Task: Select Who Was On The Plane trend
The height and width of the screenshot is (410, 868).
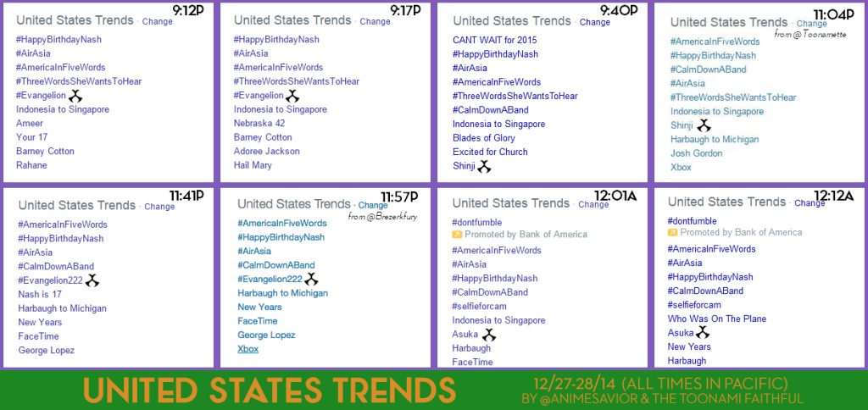Action: coord(717,319)
